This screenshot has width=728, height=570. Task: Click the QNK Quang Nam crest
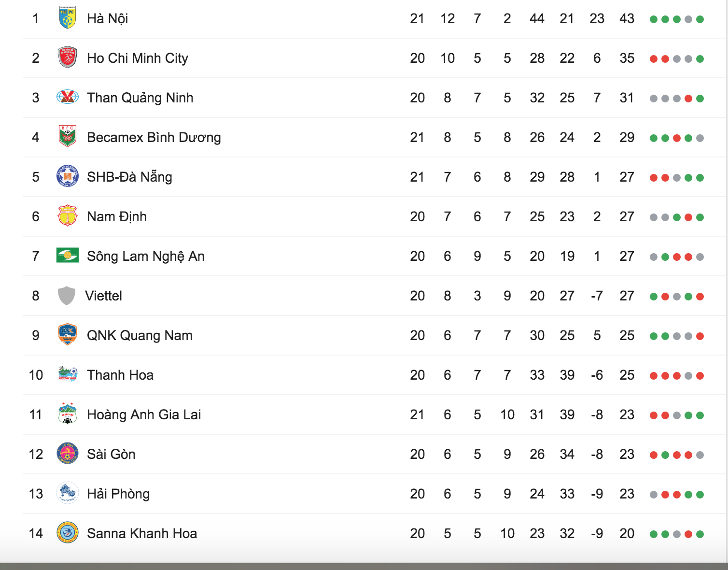[68, 335]
